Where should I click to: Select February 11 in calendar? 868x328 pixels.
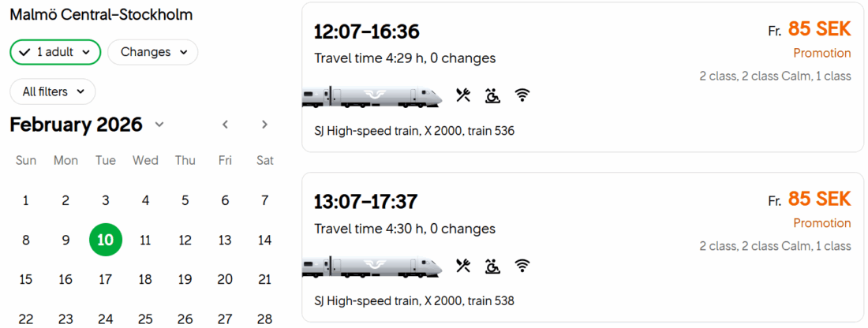coord(145,240)
